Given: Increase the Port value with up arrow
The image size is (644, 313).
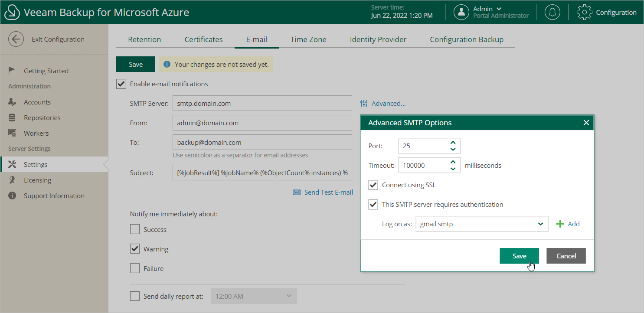Looking at the screenshot, I should point(453,142).
